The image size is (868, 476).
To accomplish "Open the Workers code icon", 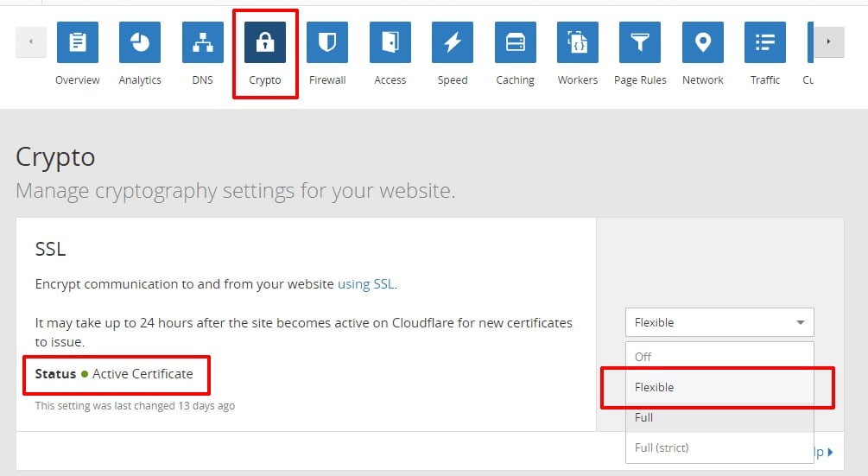I will pyautogui.click(x=578, y=43).
